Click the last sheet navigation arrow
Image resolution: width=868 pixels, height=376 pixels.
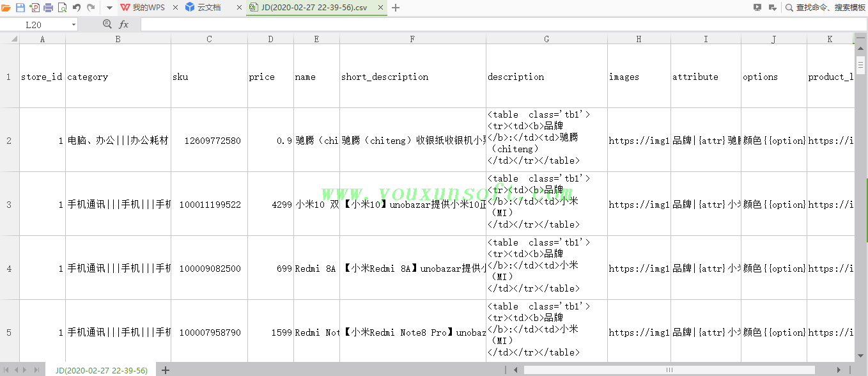pyautogui.click(x=36, y=370)
